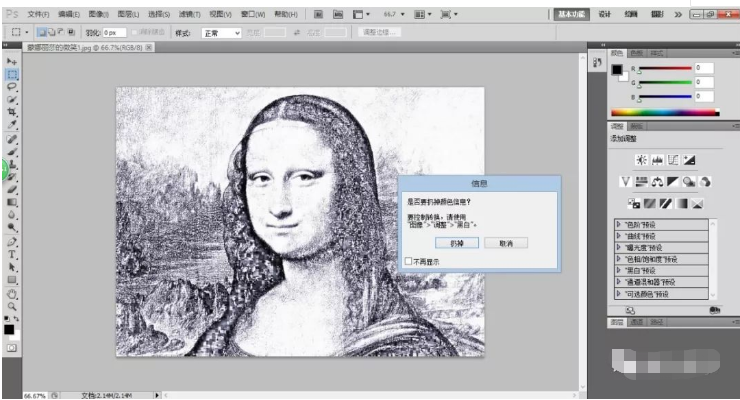Image resolution: width=740 pixels, height=400 pixels.
Task: Switch to the 色板 (Swatches) tab
Action: (637, 53)
